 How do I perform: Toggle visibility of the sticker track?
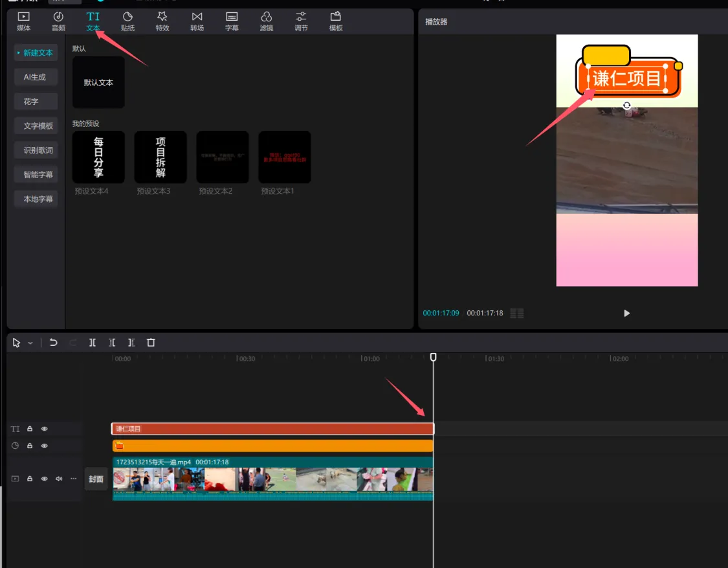tap(45, 446)
